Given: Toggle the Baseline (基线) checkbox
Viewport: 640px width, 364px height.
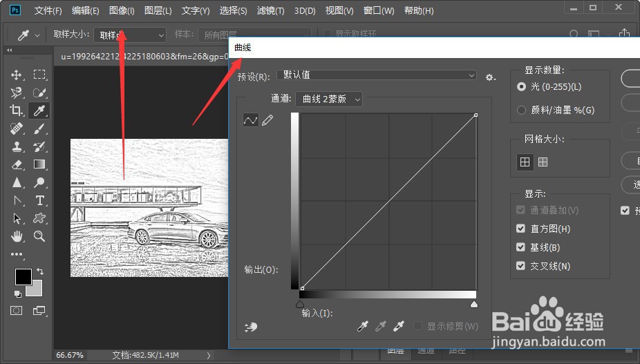Looking at the screenshot, I should click(x=520, y=247).
